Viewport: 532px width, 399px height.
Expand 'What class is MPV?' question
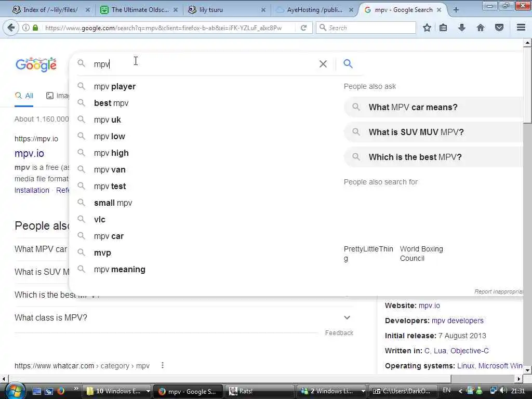(x=183, y=317)
